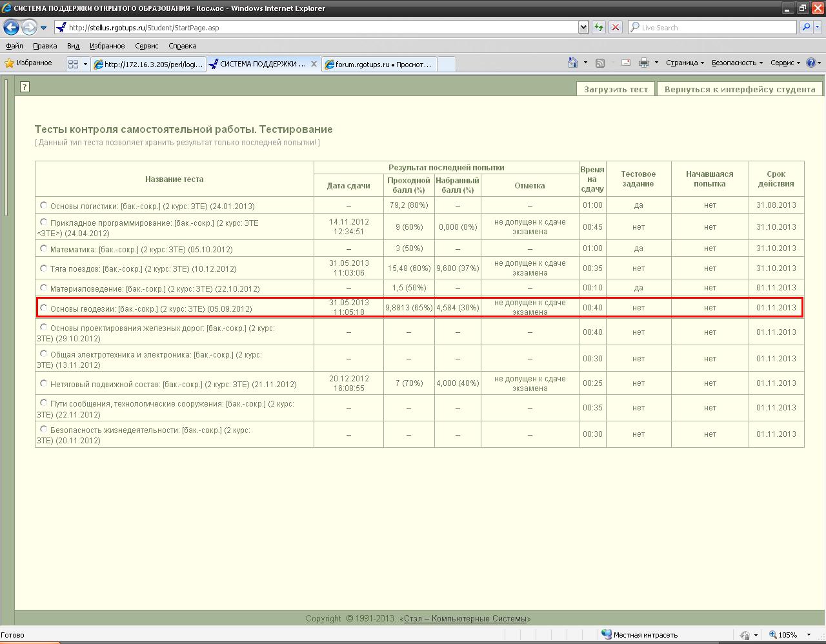Click the Home page icon
Screen dimensions: 826x644
[572, 63]
